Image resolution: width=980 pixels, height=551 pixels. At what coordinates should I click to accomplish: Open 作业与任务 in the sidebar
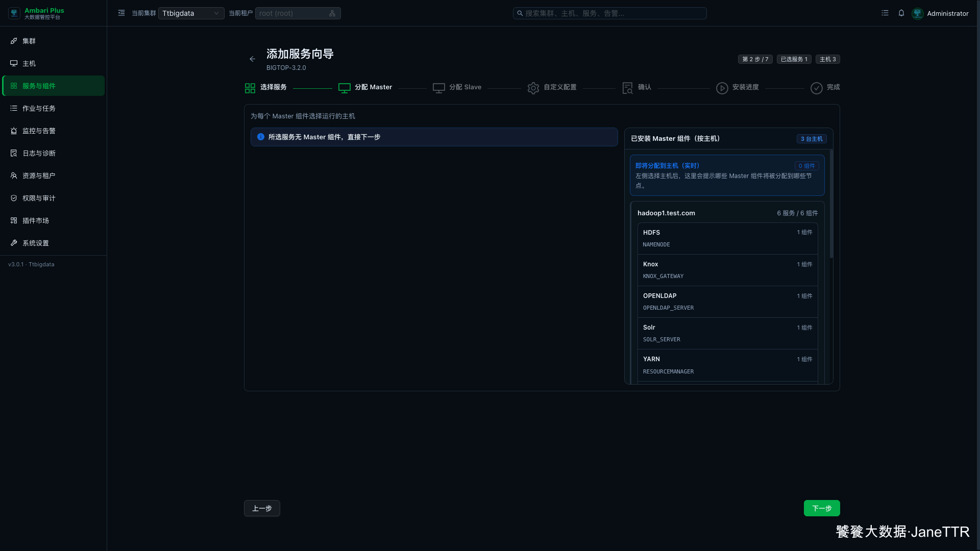click(x=54, y=108)
